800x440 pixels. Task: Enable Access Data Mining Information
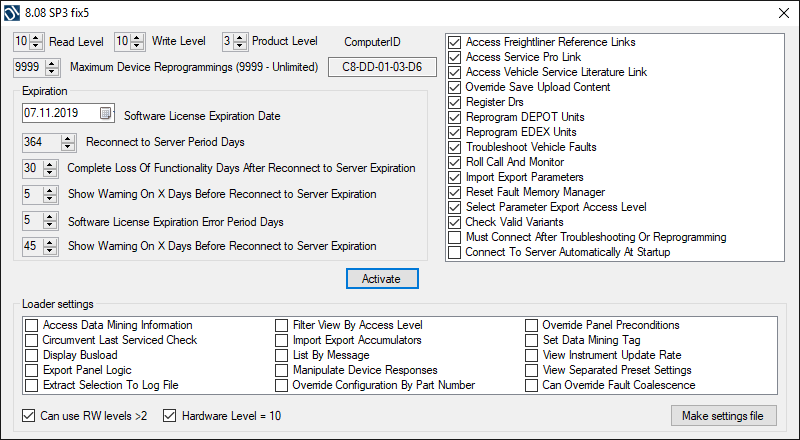32,325
